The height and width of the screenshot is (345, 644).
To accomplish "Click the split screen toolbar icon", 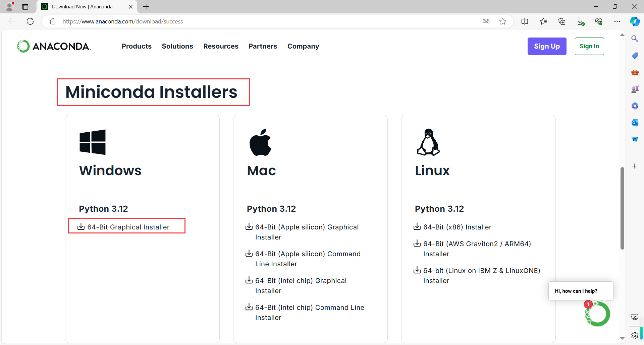I will coord(525,21).
